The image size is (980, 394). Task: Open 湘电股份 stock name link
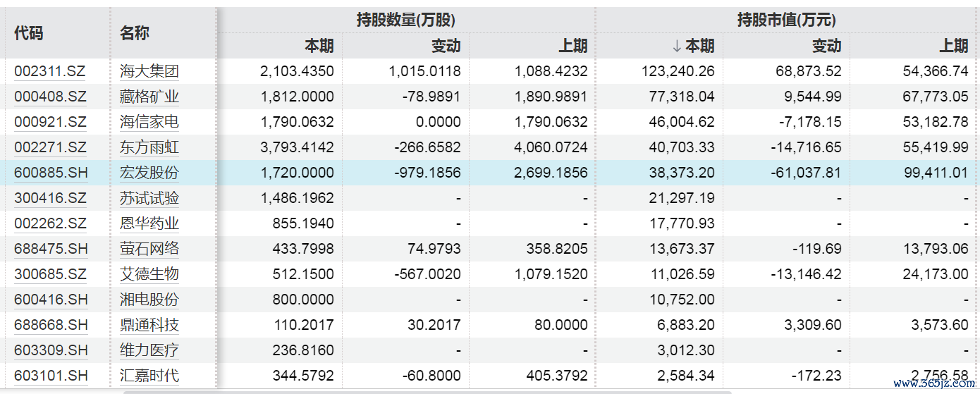pyautogui.click(x=149, y=300)
